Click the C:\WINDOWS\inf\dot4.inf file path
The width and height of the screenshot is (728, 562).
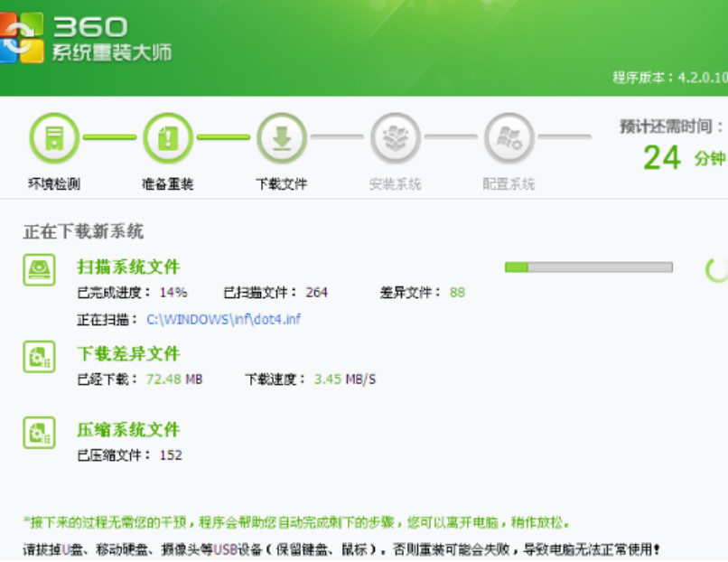[x=223, y=320]
